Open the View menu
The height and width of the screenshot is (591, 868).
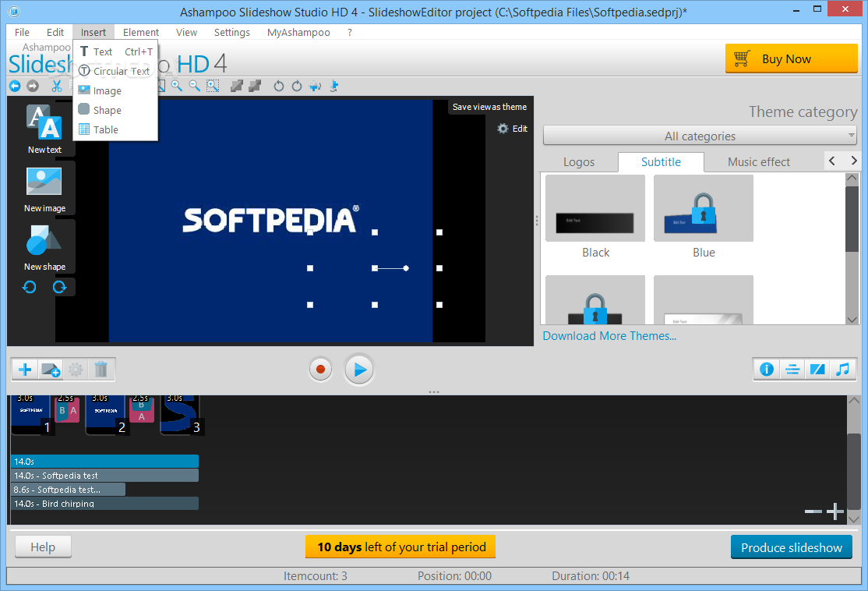click(186, 32)
